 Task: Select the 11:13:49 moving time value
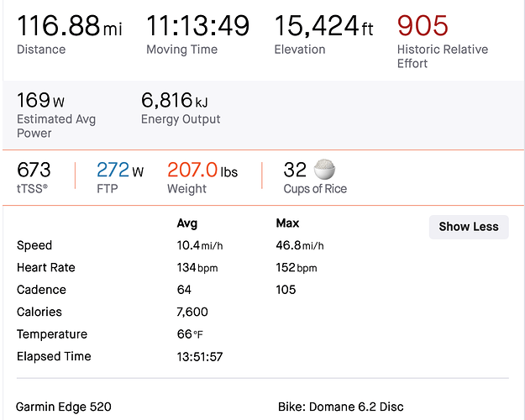click(x=198, y=25)
